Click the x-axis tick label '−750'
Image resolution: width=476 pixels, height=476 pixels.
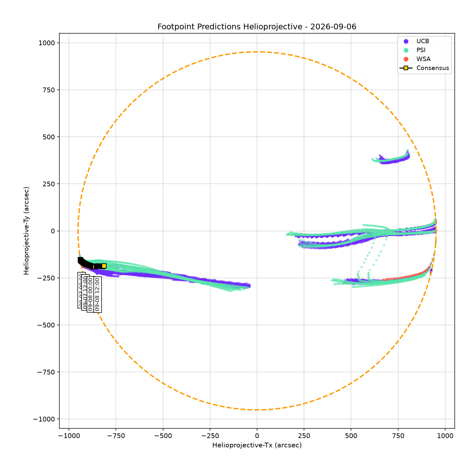[x=116, y=435]
